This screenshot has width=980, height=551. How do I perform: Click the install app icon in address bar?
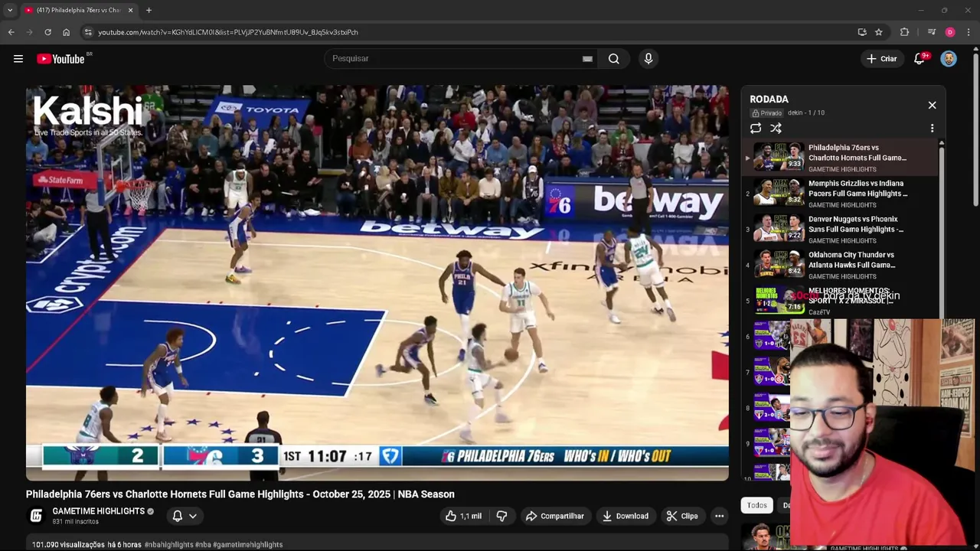point(862,32)
